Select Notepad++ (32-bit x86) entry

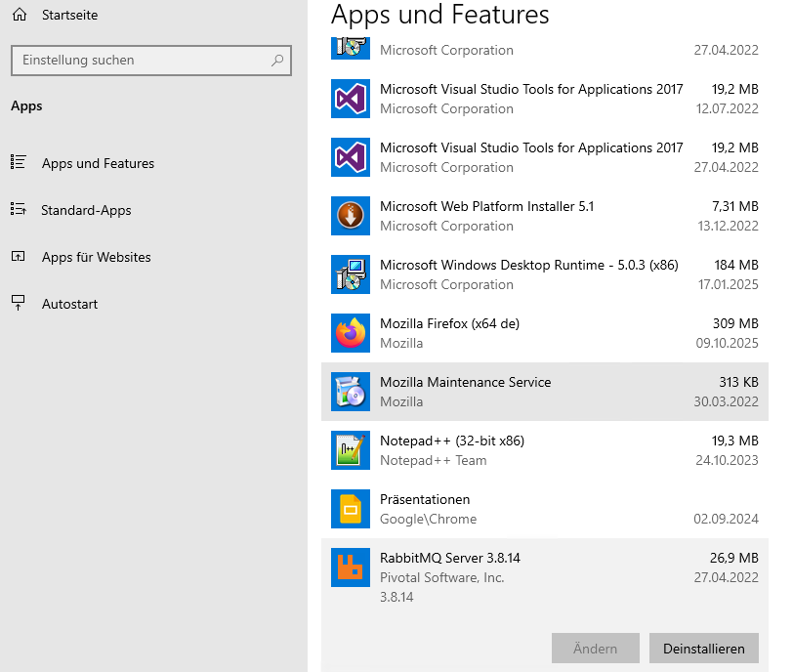click(x=545, y=450)
